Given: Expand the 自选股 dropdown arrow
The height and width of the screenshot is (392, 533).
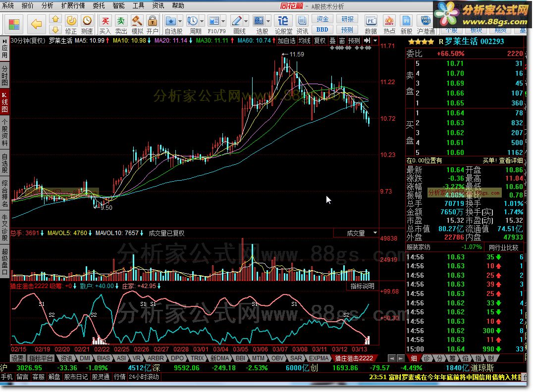Looking at the screenshot, I should pos(180,21).
